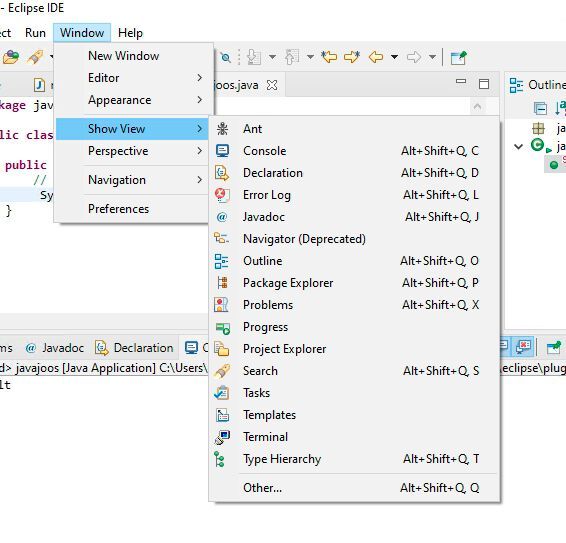Choose Search from Show View list
The height and width of the screenshot is (543, 566).
coord(354,371)
